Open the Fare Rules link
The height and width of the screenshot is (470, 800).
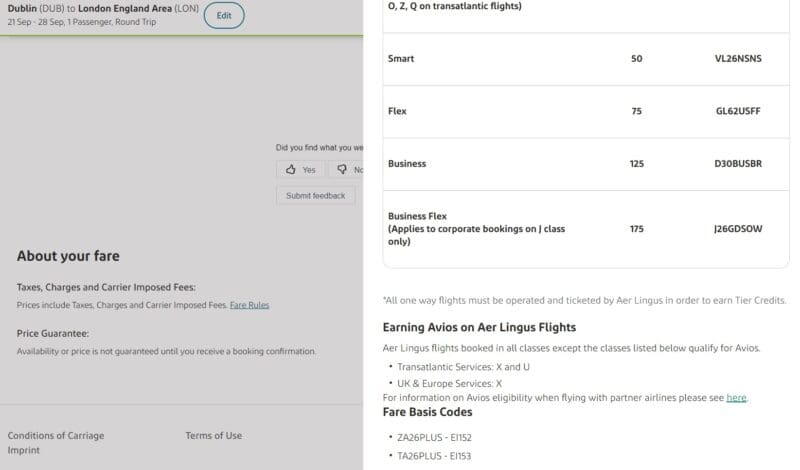pos(249,305)
